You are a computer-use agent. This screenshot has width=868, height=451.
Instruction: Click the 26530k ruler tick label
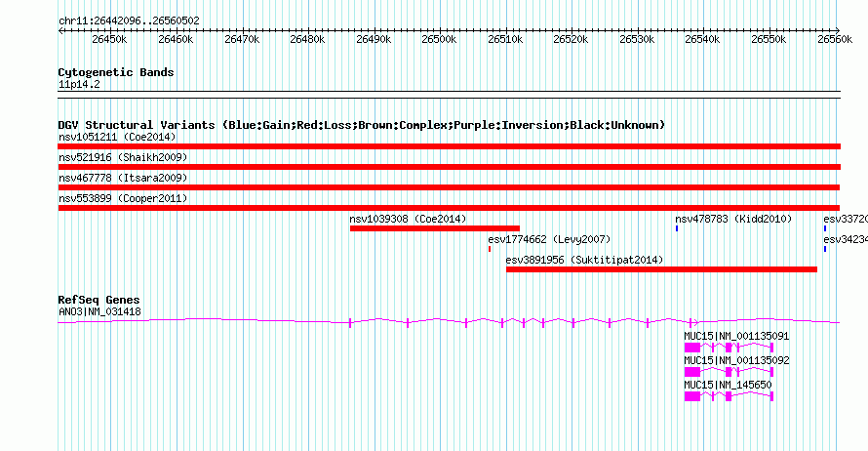[x=637, y=39]
